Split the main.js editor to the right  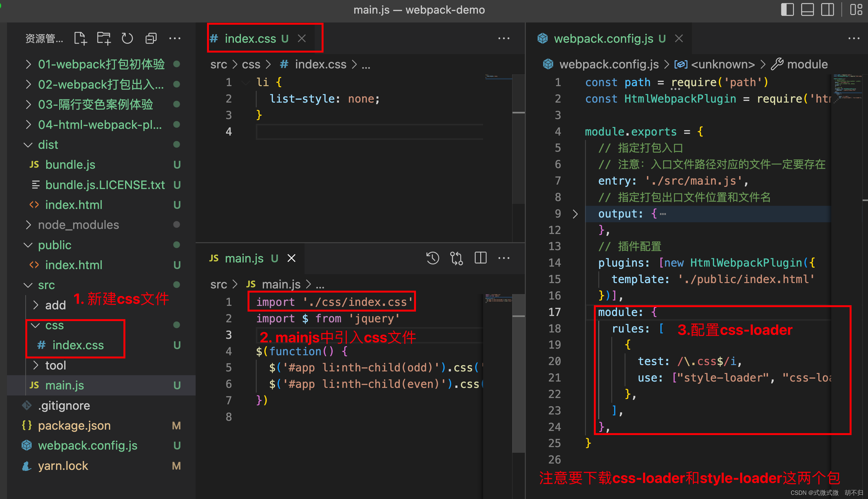pyautogui.click(x=480, y=258)
